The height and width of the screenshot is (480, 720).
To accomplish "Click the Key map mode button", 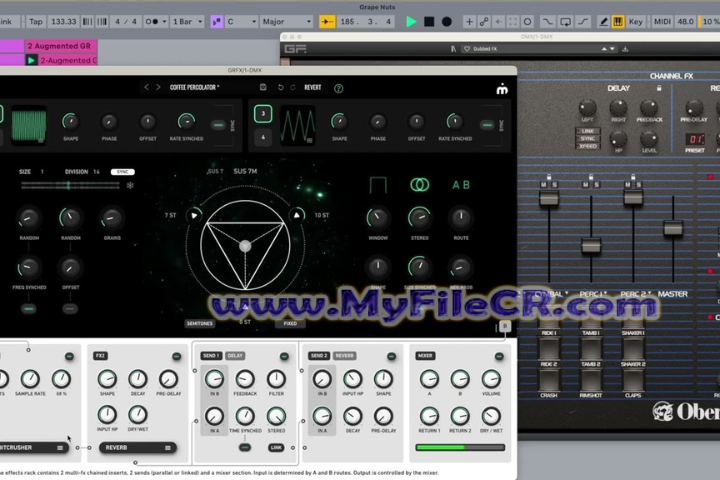I will pyautogui.click(x=636, y=22).
